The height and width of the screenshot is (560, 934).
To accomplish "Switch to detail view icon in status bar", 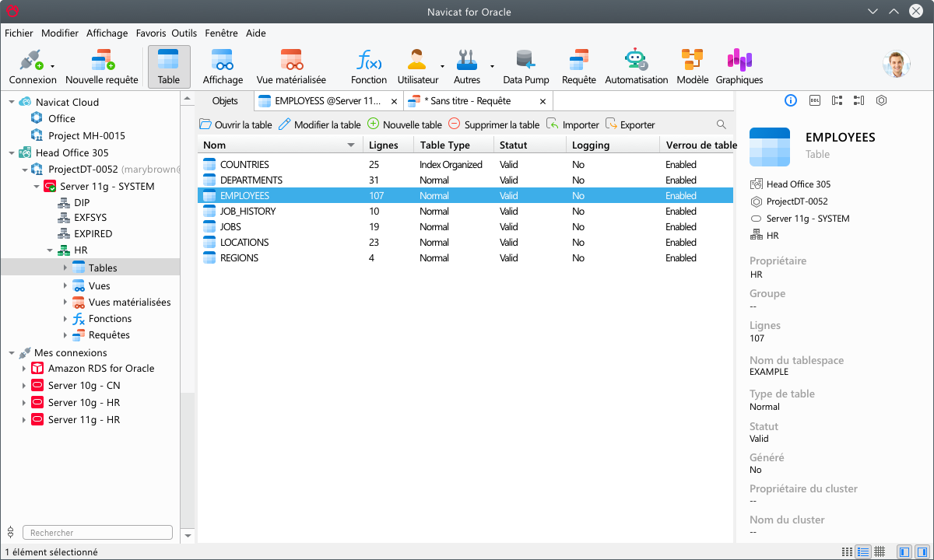I will coord(863,551).
